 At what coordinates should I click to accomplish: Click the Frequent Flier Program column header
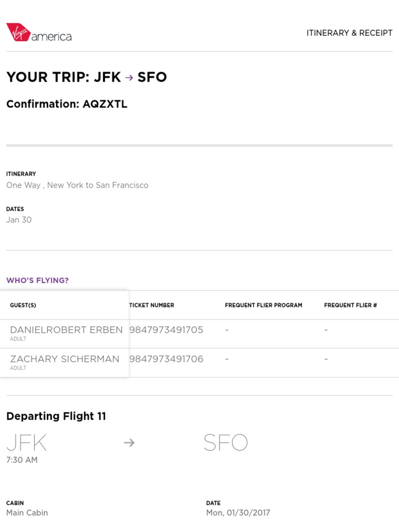click(x=263, y=305)
